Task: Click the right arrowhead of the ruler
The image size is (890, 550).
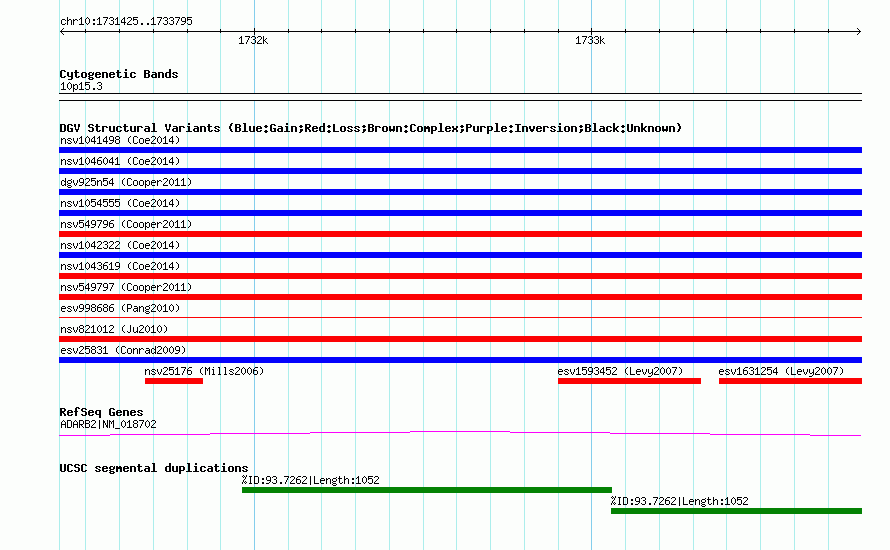Action: 858,32
